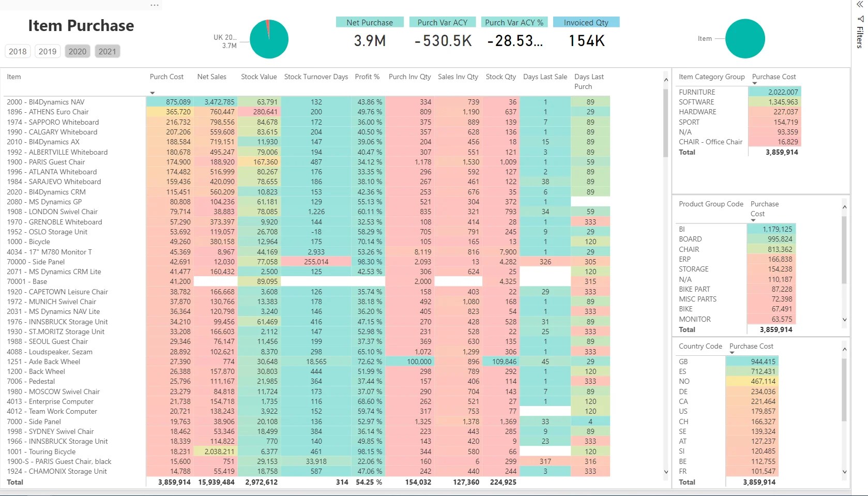Open Purchase Cost sort menu in Item Category Group
868x496 pixels.
coord(754,84)
